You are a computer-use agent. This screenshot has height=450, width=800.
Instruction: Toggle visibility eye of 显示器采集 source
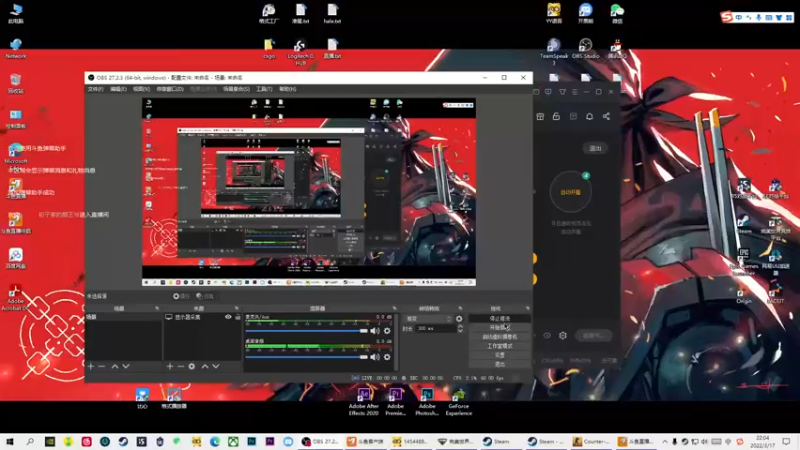pyautogui.click(x=228, y=317)
